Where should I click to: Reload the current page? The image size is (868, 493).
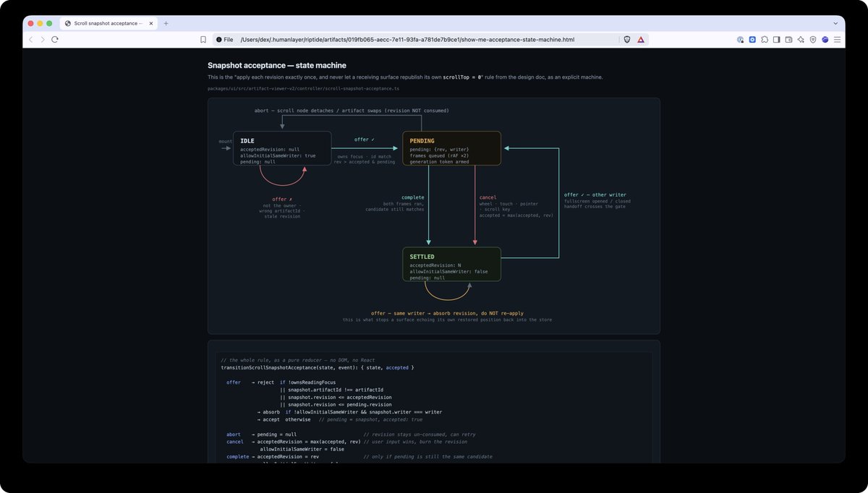tap(54, 39)
